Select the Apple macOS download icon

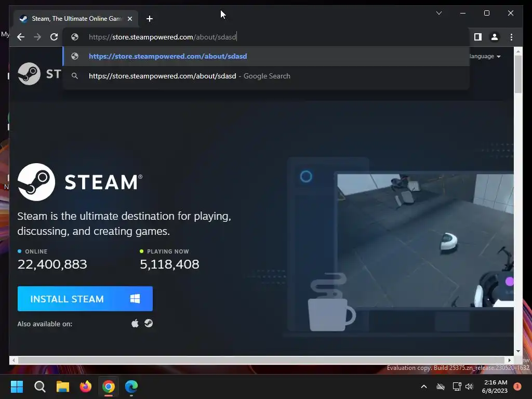pyautogui.click(x=135, y=323)
